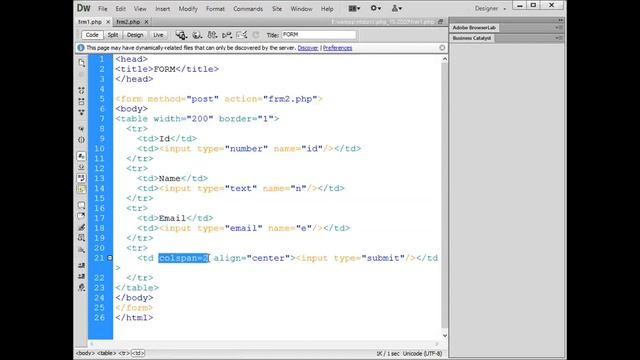
Task: Open the Modify menu
Action: [188, 9]
